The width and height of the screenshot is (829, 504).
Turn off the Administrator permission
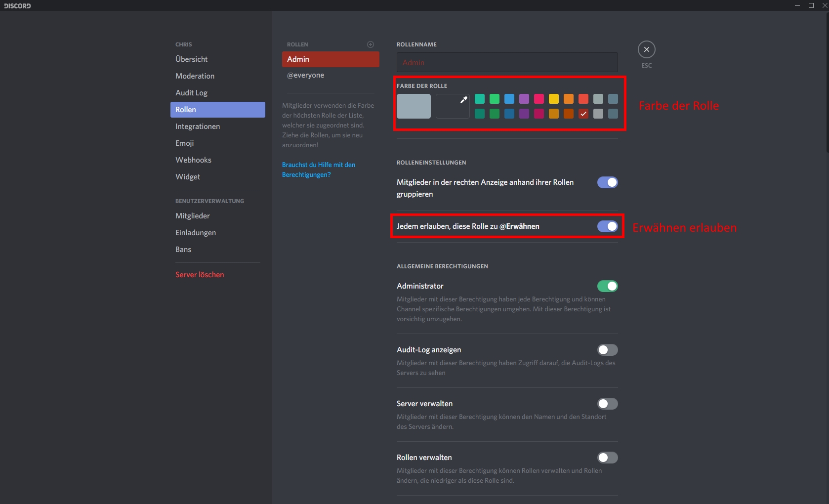click(607, 286)
